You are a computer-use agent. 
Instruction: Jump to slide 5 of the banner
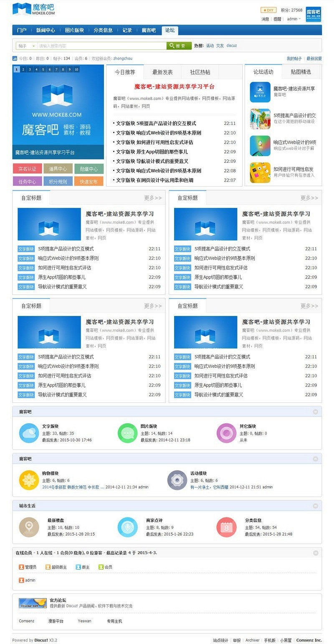pos(43,70)
